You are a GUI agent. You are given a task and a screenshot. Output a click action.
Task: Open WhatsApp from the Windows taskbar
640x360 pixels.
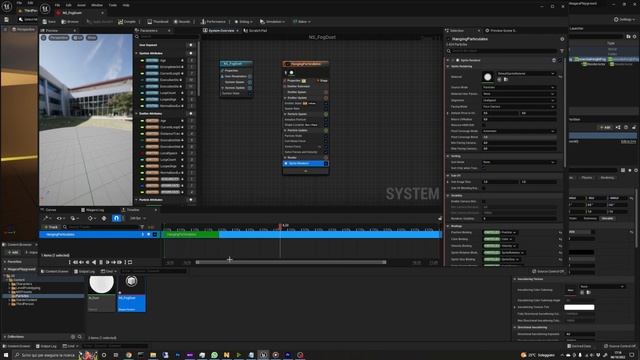(214, 355)
